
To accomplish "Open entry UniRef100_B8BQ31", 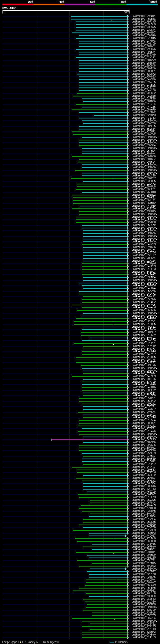I will [143, 71].
